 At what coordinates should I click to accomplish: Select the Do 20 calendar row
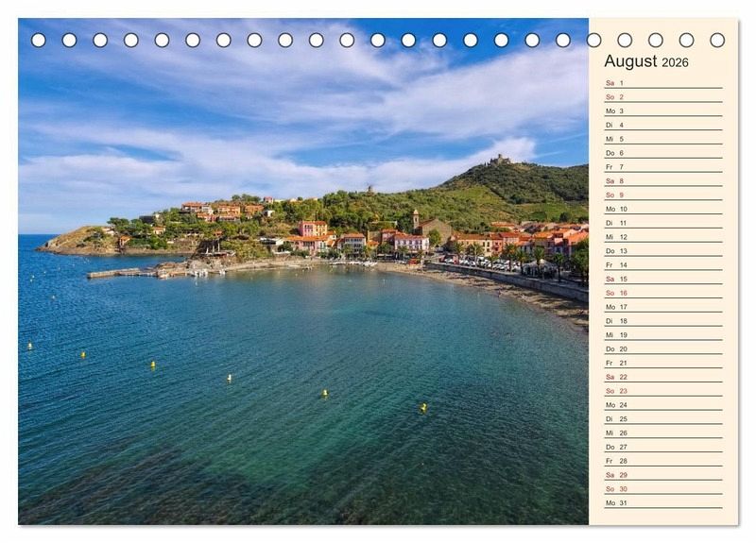click(x=663, y=348)
